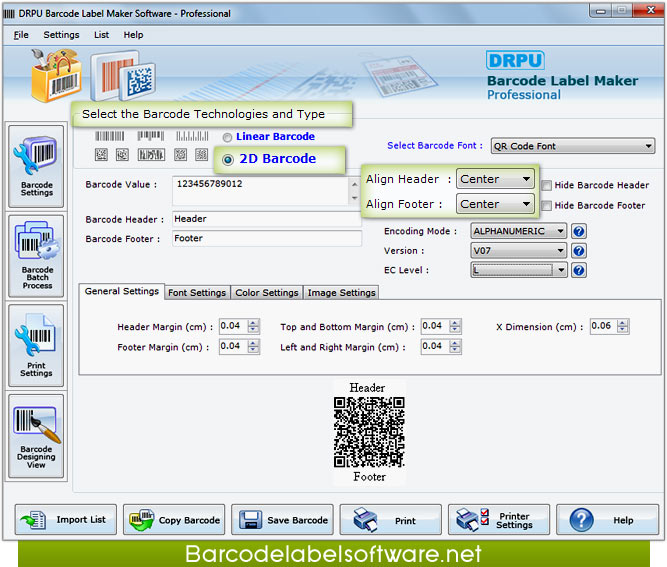
Task: Click the EC Level help icon
Action: tap(579, 270)
